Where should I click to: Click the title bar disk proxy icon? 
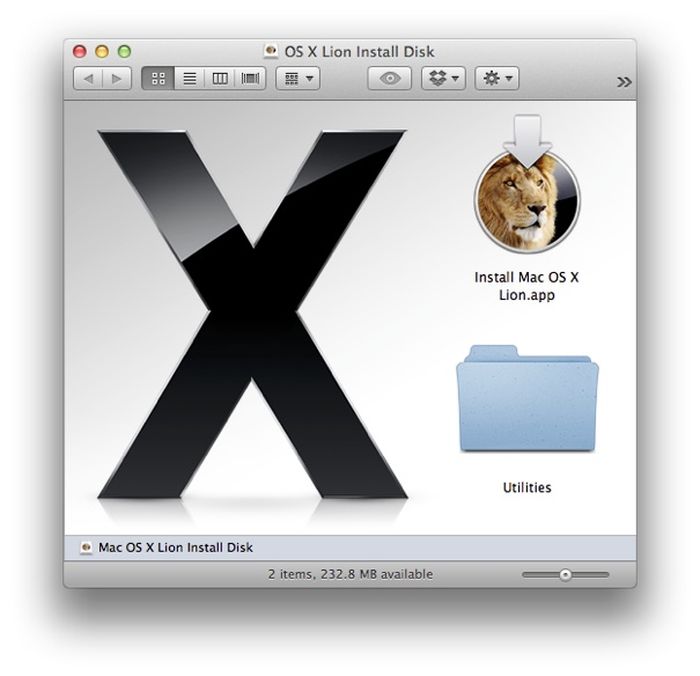click(x=270, y=52)
